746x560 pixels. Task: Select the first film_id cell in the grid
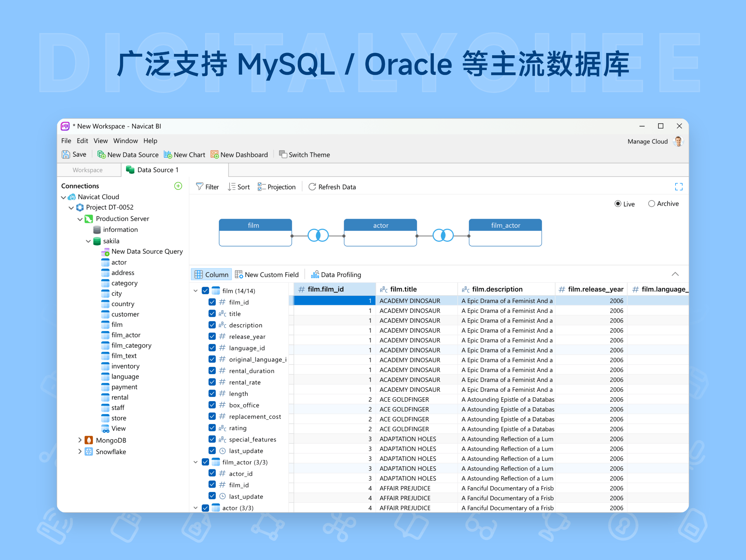[334, 300]
